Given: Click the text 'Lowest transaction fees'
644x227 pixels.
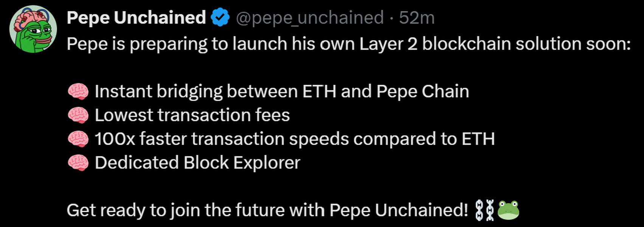Looking at the screenshot, I should click(192, 115).
